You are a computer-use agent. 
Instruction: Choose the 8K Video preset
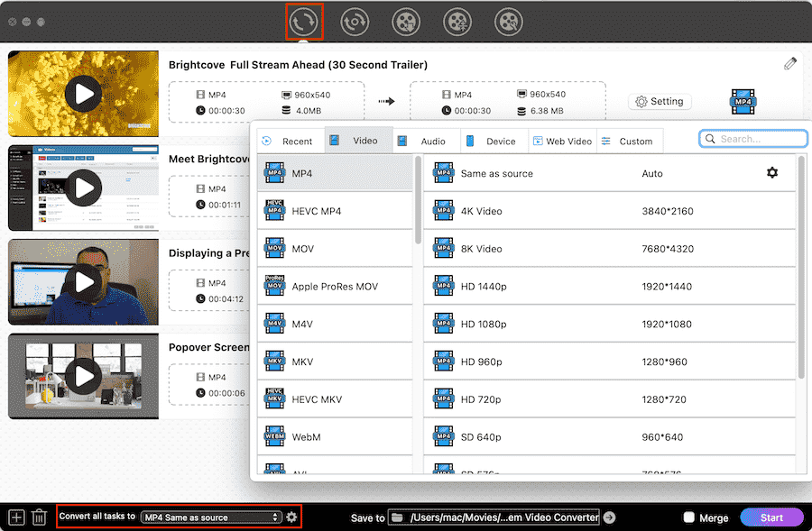pyautogui.click(x=610, y=249)
